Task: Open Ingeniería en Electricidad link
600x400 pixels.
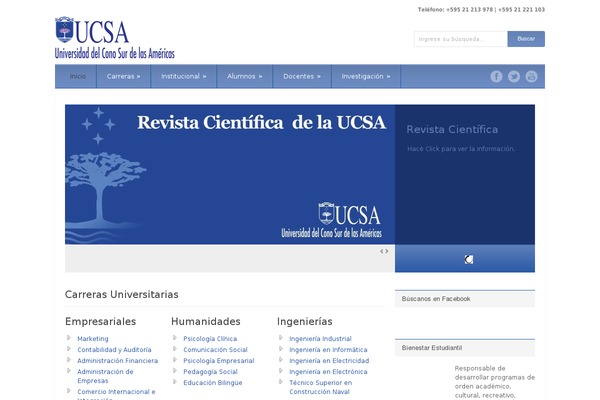Action: 329,361
